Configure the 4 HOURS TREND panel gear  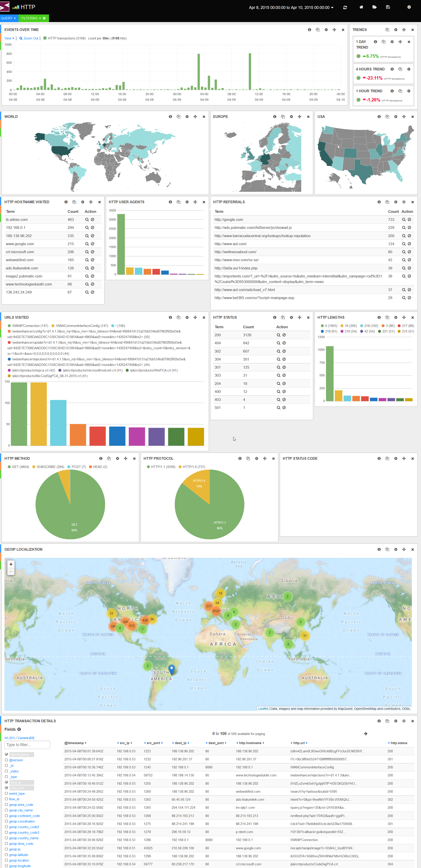(409, 69)
